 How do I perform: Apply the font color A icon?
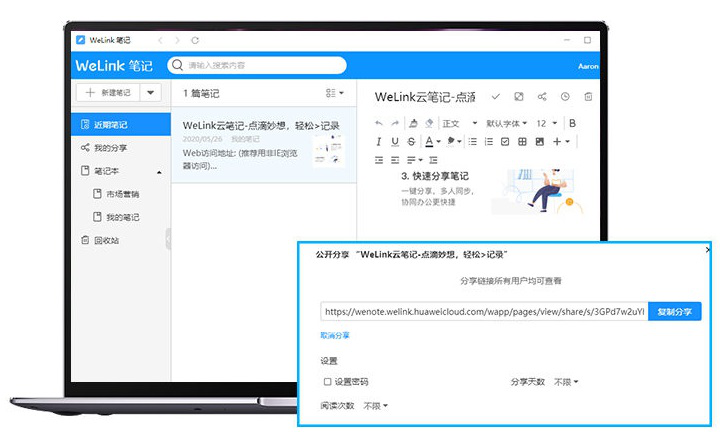tap(429, 142)
